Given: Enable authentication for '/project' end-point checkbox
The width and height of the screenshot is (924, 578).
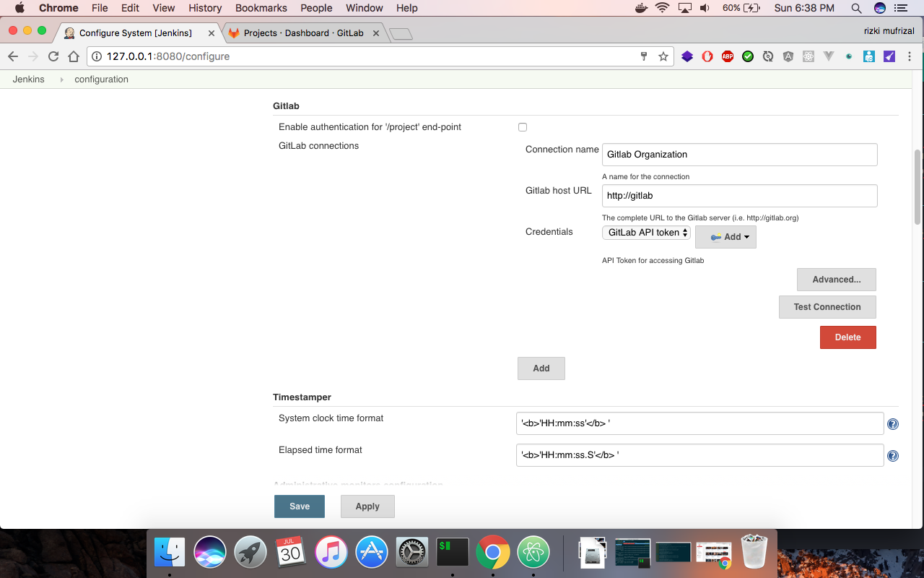Looking at the screenshot, I should pos(523,127).
